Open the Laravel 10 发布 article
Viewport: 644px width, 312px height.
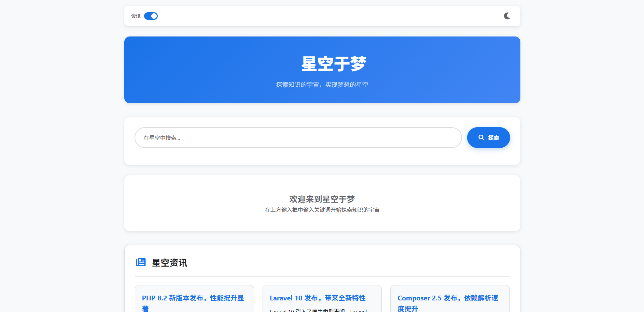(317, 298)
